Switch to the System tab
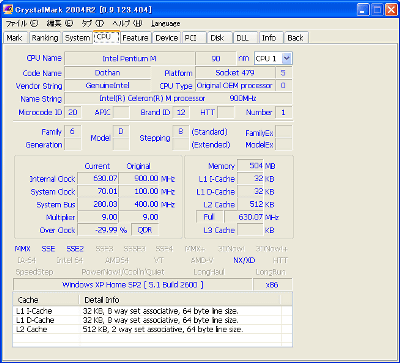Screen dimensions: 400x363 pos(77,38)
